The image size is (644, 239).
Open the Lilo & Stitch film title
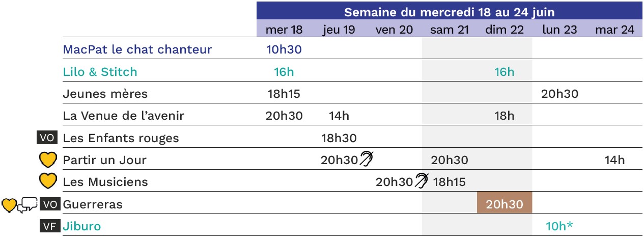pyautogui.click(x=100, y=72)
